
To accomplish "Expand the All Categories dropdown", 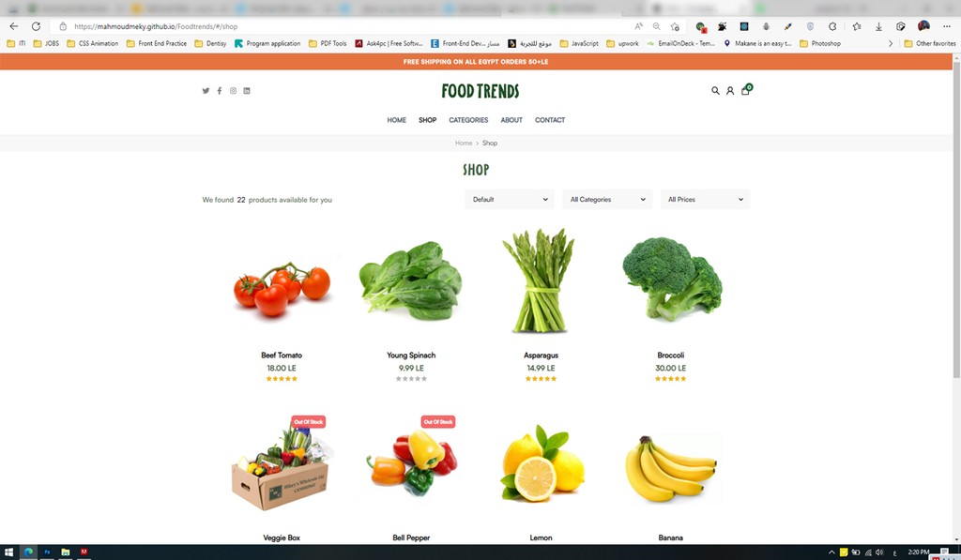I will coord(607,199).
